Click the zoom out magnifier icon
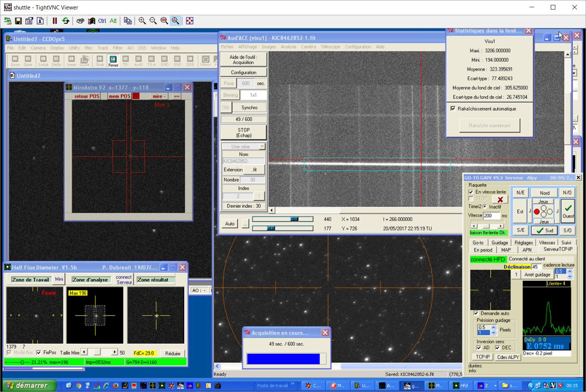The width and height of the screenshot is (586, 392). coord(153,21)
